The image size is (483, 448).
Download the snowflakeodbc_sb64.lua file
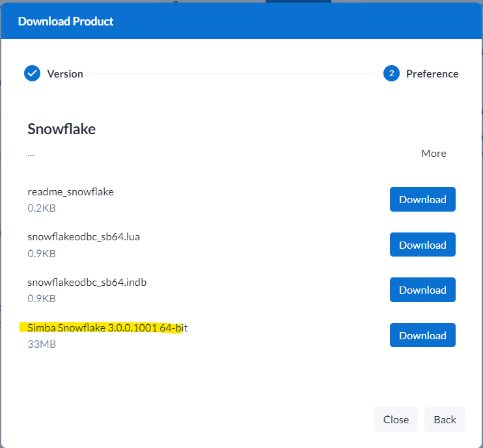422,245
